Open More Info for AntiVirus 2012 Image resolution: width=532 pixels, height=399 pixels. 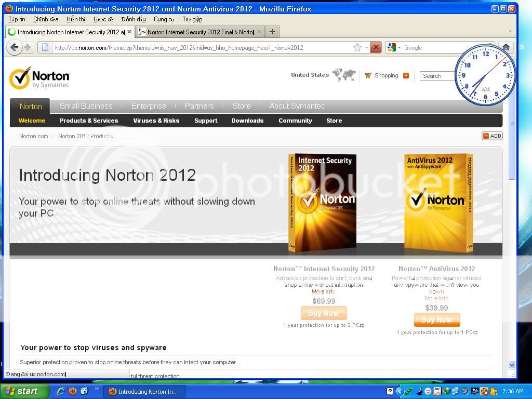tap(436, 298)
